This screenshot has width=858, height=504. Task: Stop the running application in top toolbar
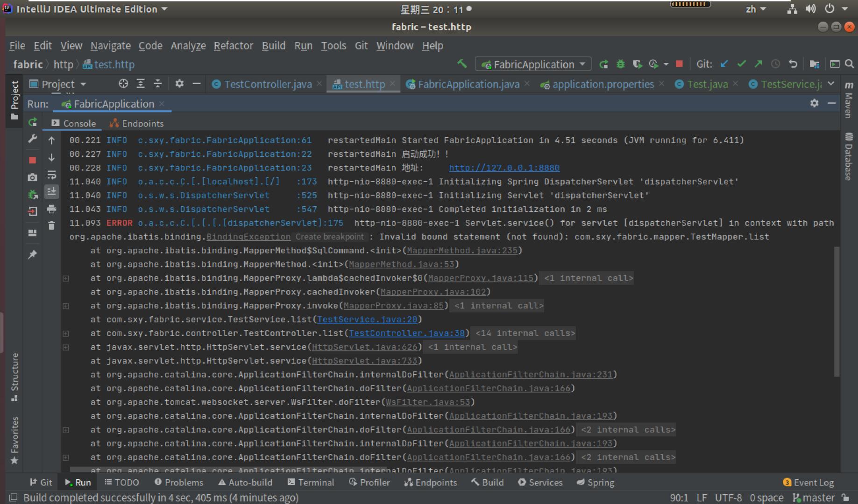(680, 64)
